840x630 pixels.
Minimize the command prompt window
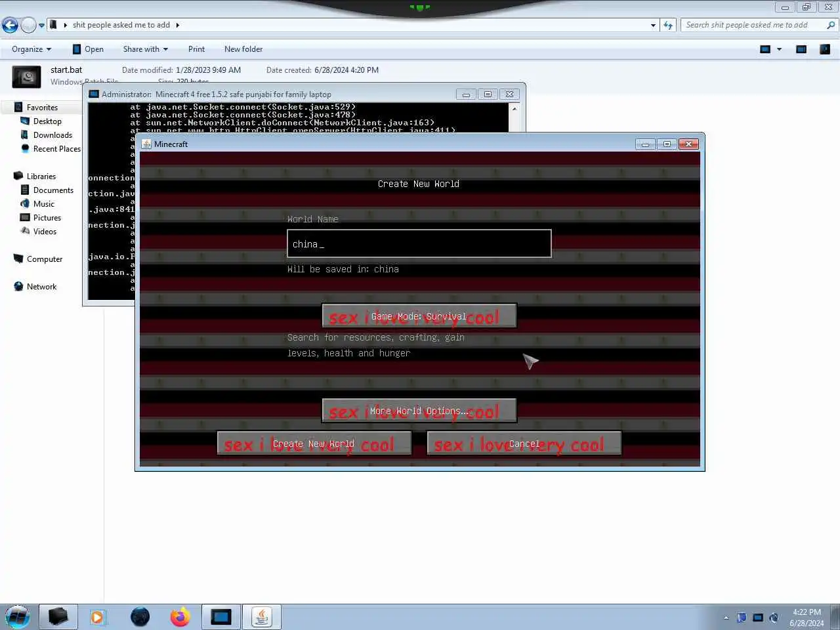pyautogui.click(x=466, y=94)
